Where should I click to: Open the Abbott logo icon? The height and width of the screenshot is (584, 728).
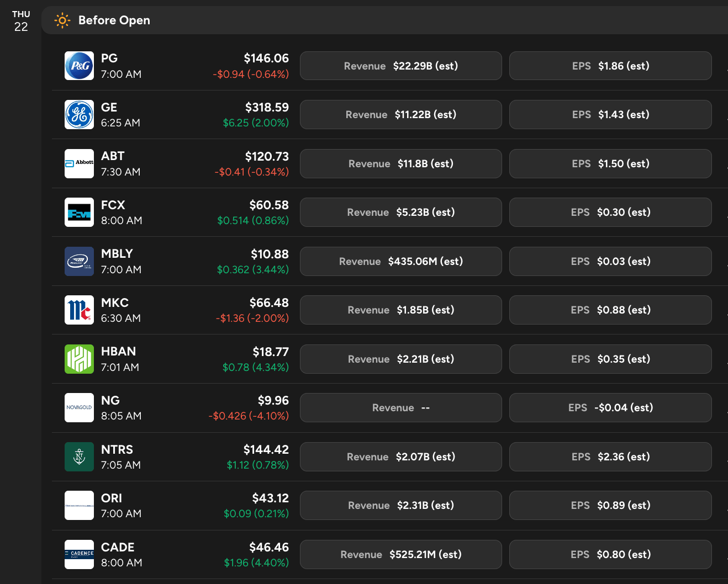(79, 163)
